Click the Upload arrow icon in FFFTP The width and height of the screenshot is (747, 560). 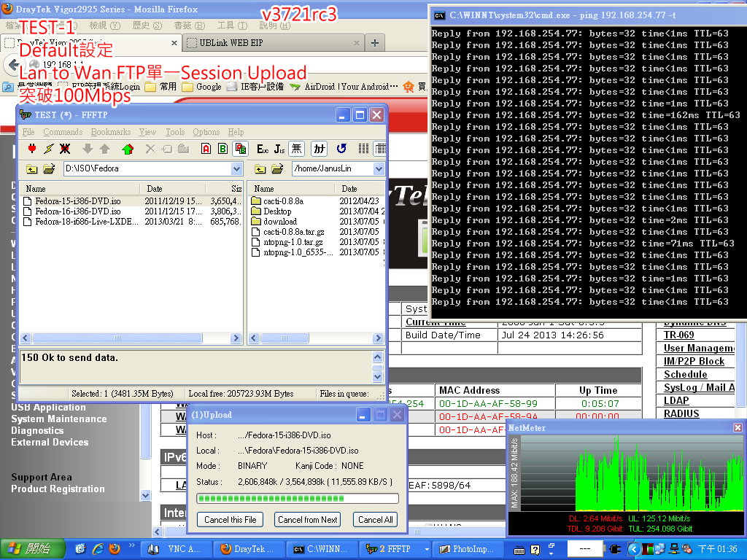pos(105,149)
